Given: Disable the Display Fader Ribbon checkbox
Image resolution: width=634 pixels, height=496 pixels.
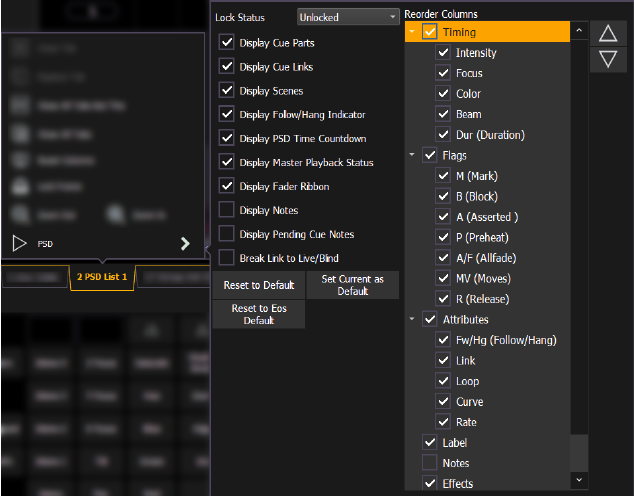Looking at the screenshot, I should [x=226, y=186].
